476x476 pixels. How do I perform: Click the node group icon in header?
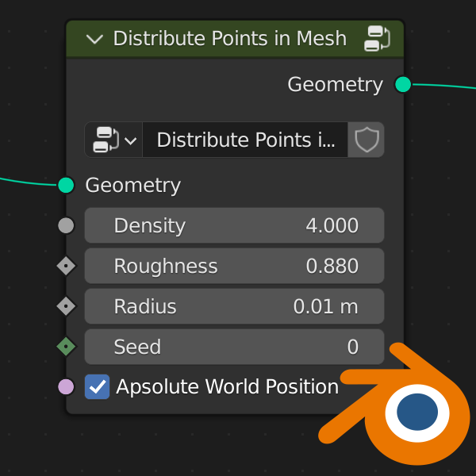tap(377, 38)
